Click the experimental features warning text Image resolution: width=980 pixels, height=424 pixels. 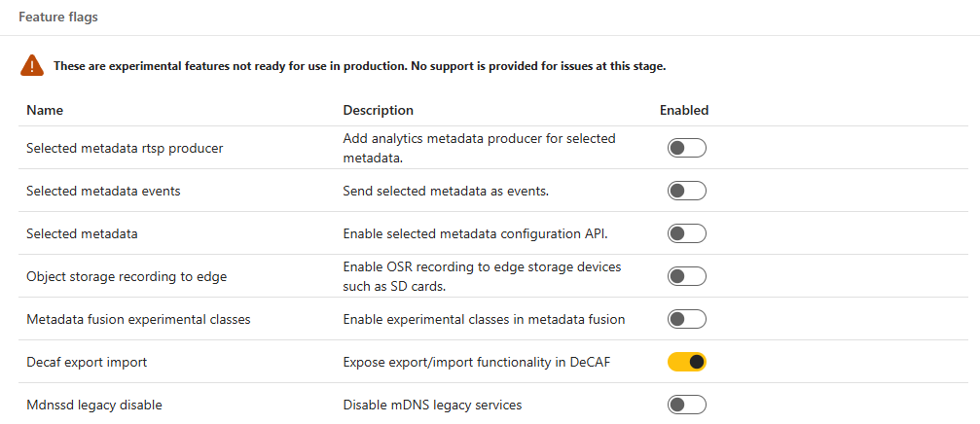click(360, 66)
